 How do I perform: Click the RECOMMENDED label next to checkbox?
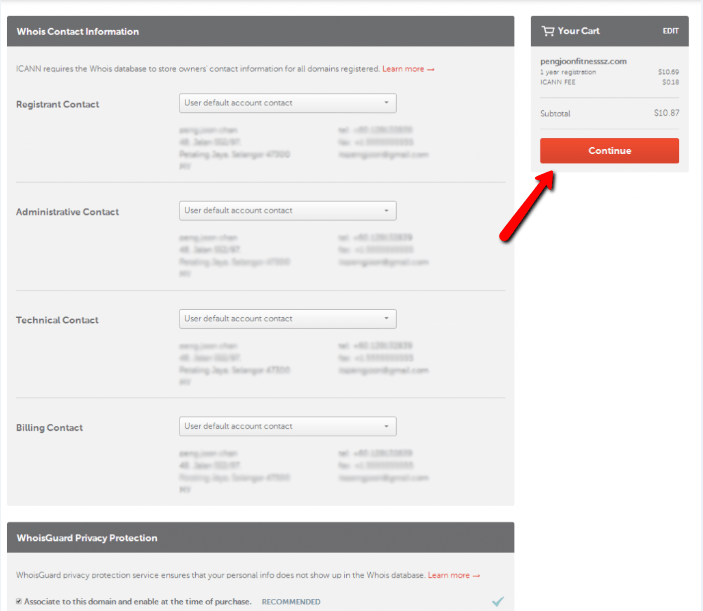click(291, 602)
